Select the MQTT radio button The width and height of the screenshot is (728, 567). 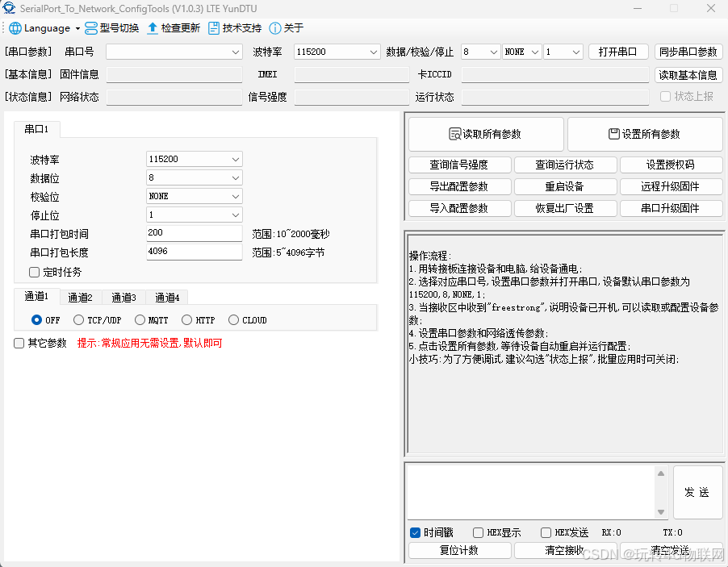click(140, 320)
